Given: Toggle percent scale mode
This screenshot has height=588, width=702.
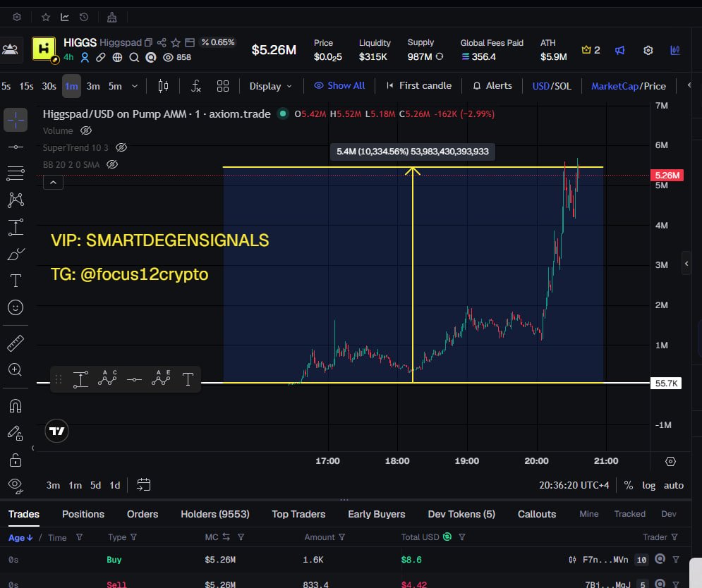Looking at the screenshot, I should [629, 485].
